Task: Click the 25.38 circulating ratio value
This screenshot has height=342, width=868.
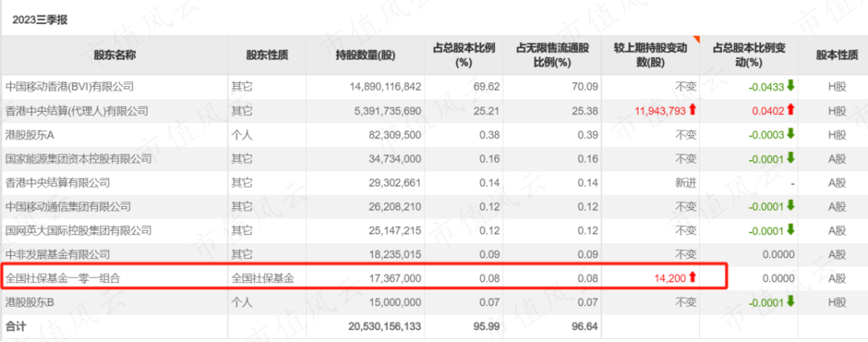Action: click(586, 111)
